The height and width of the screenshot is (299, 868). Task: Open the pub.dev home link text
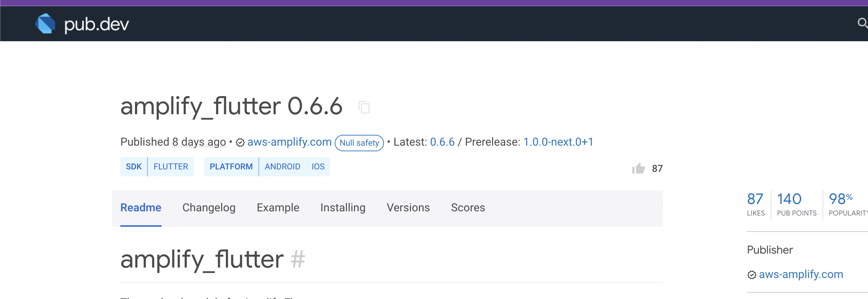(97, 24)
